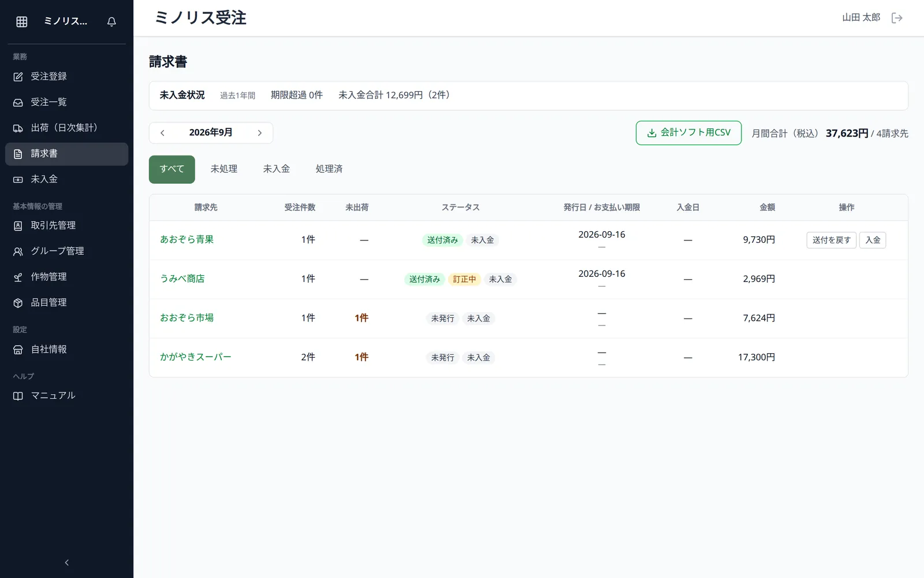Click the マニュアル book icon
Image resolution: width=924 pixels, height=578 pixels.
tap(18, 396)
